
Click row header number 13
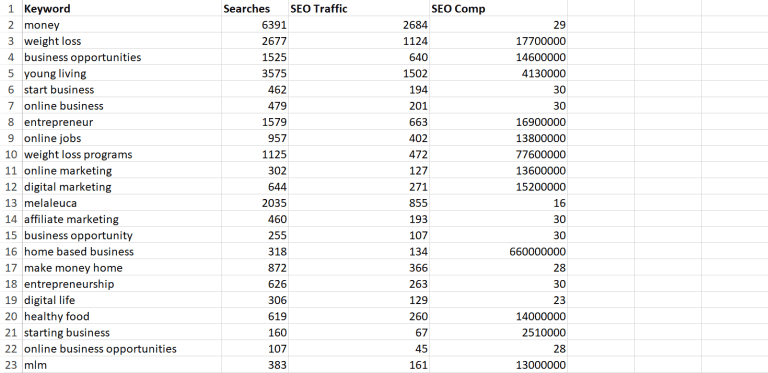11,202
